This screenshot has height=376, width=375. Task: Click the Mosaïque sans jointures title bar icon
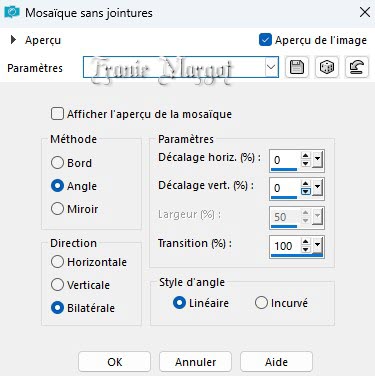(x=12, y=13)
